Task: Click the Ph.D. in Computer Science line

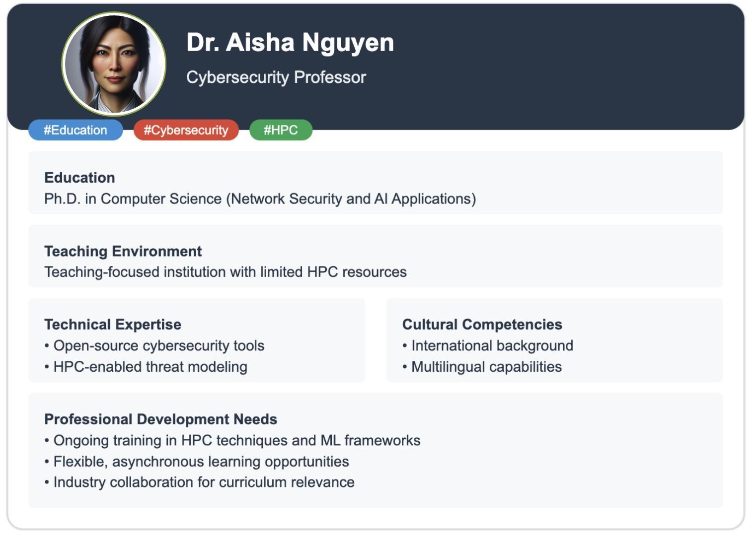Action: click(x=260, y=199)
